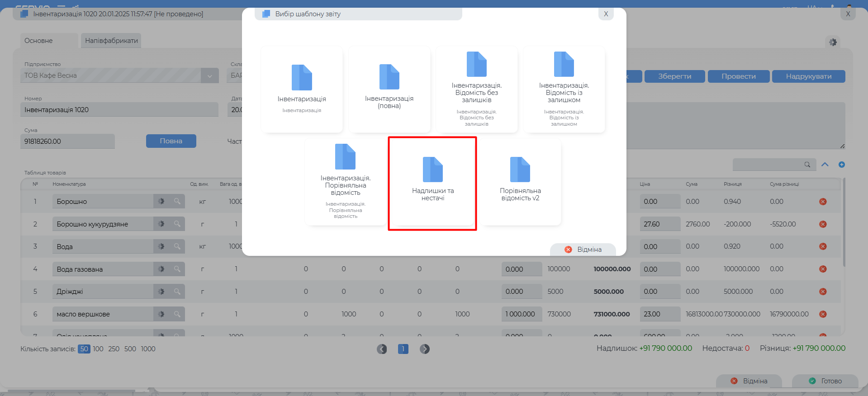Open the Інвентаризація (повна) report template
The image size is (868, 396).
click(389, 89)
